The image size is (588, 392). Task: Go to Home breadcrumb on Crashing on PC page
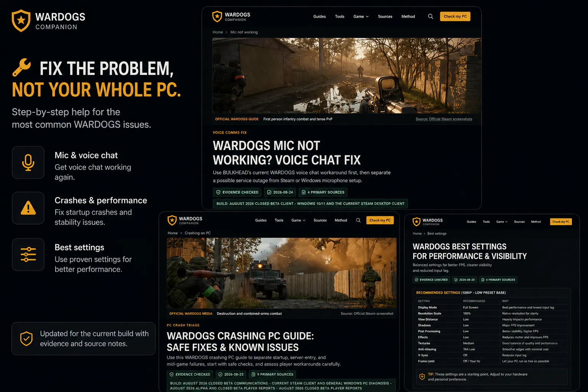pyautogui.click(x=173, y=233)
